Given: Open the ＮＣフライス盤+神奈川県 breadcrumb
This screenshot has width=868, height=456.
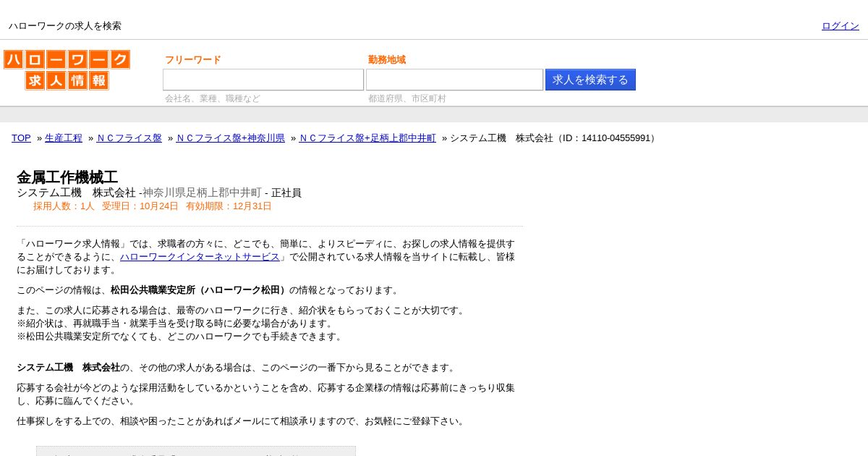Looking at the screenshot, I should pos(231,138).
